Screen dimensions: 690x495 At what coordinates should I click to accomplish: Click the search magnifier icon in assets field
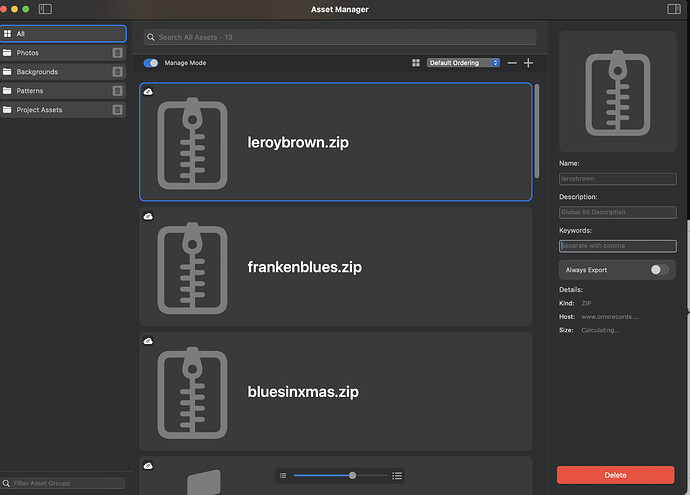(x=150, y=37)
